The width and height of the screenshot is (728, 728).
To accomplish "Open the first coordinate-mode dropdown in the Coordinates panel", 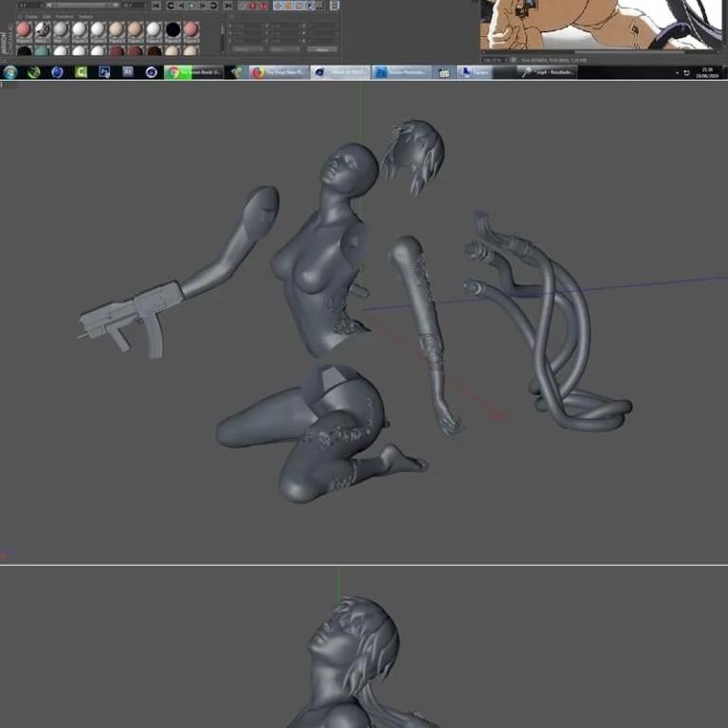I will pos(248,48).
